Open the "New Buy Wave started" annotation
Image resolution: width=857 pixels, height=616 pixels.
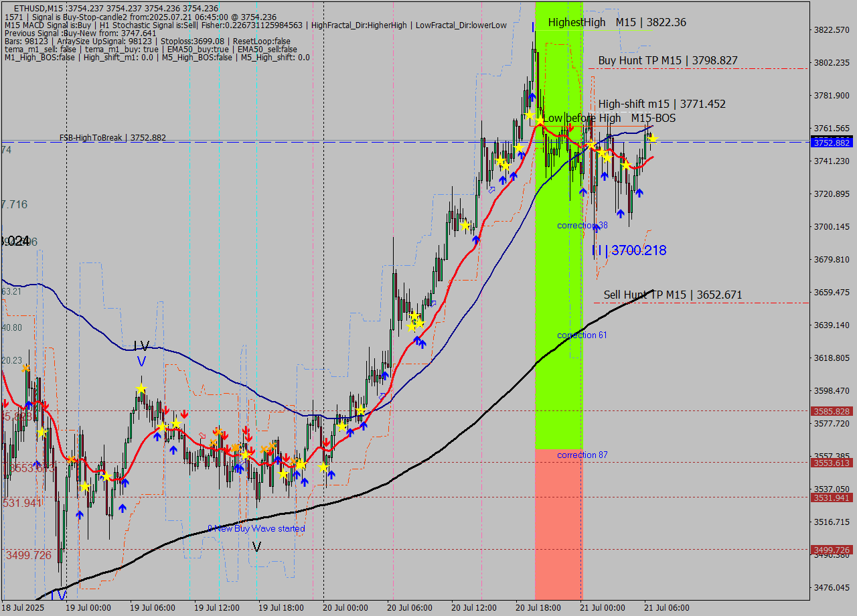[258, 528]
